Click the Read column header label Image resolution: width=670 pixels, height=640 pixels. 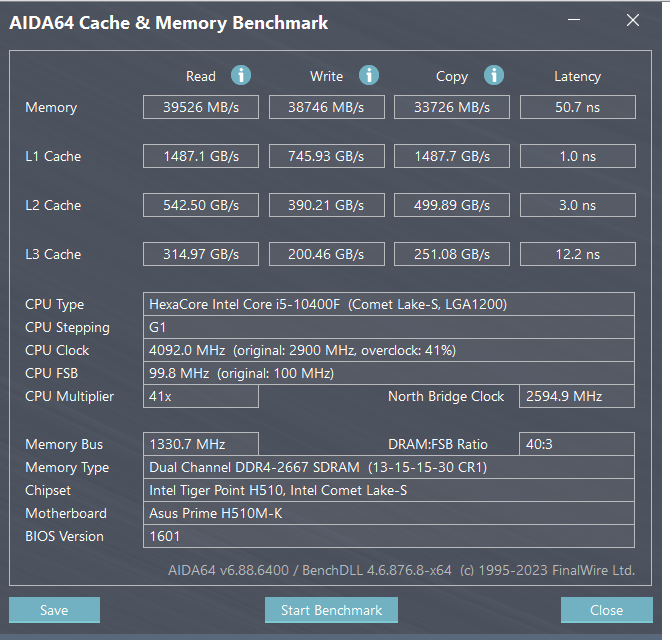201,76
